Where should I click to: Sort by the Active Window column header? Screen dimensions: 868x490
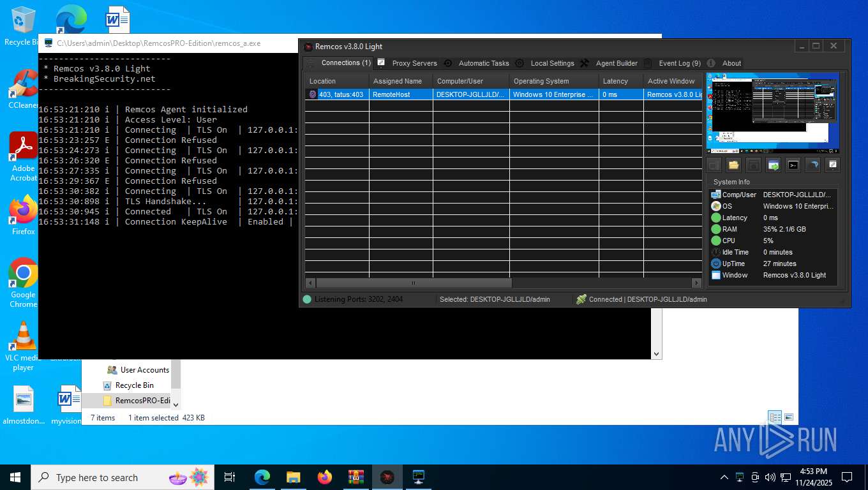pos(673,81)
